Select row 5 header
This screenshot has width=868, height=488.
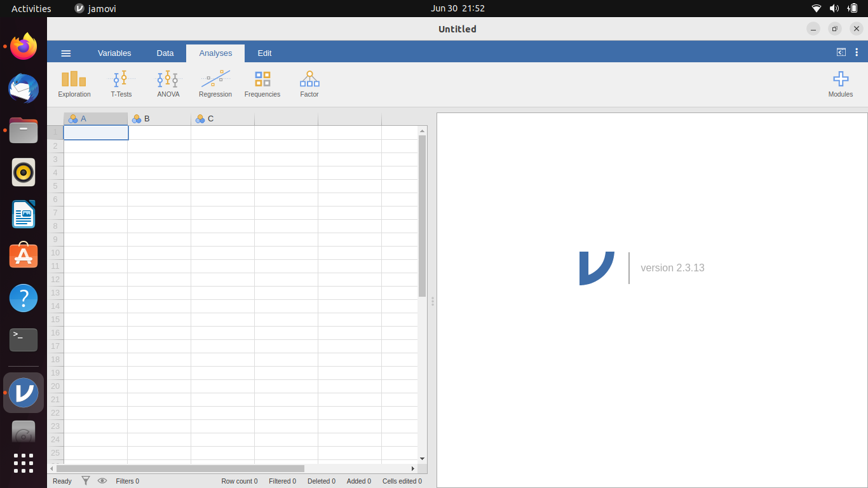tap(55, 186)
